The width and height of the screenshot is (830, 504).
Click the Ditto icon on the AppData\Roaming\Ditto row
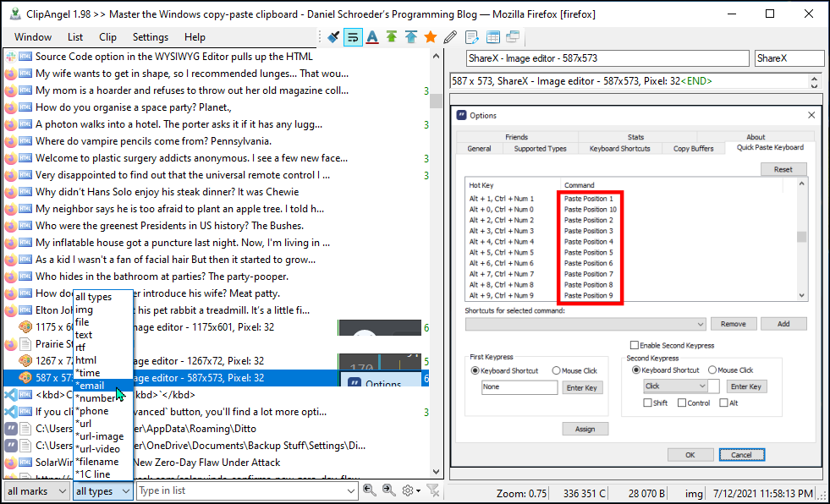click(11, 429)
